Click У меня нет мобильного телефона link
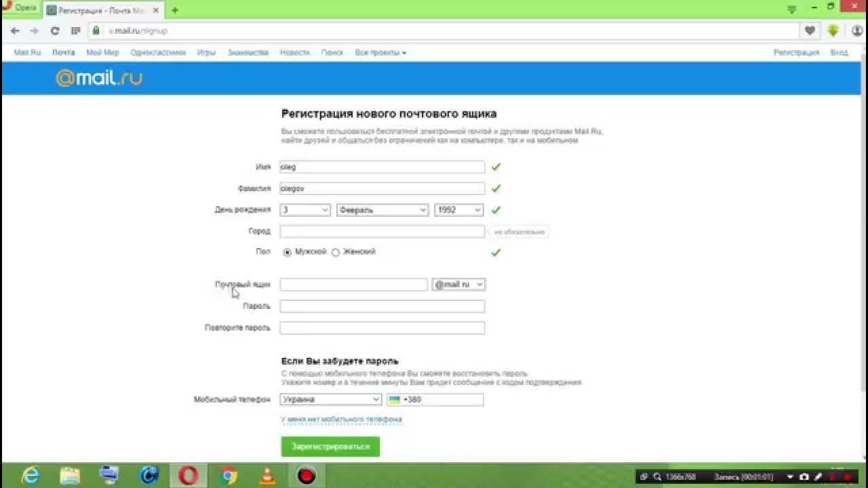The height and width of the screenshot is (488, 868). 342,420
